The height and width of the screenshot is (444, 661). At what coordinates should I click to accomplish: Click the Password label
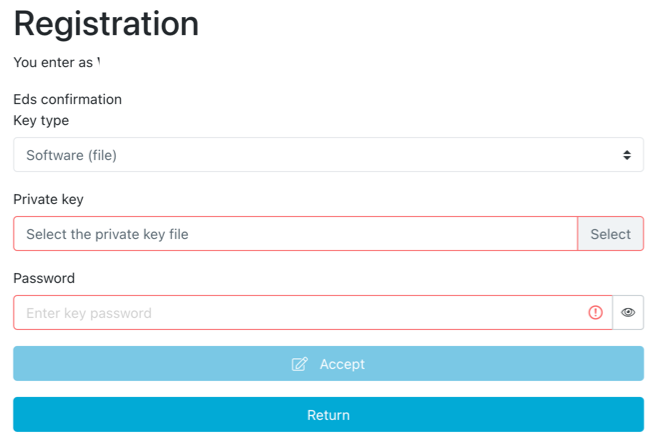click(x=44, y=278)
